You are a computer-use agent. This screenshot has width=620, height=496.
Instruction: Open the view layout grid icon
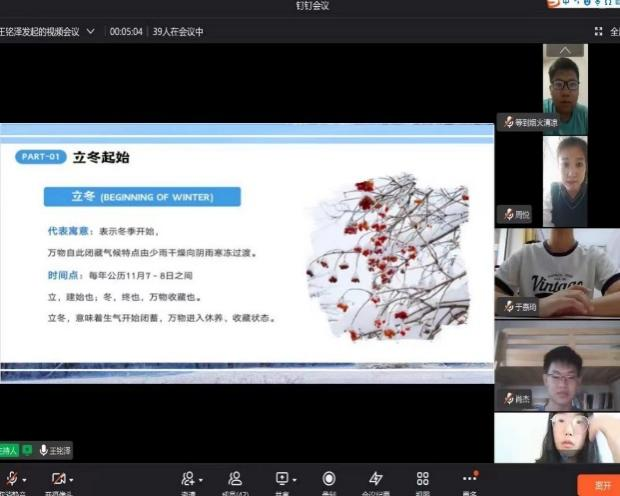point(422,478)
